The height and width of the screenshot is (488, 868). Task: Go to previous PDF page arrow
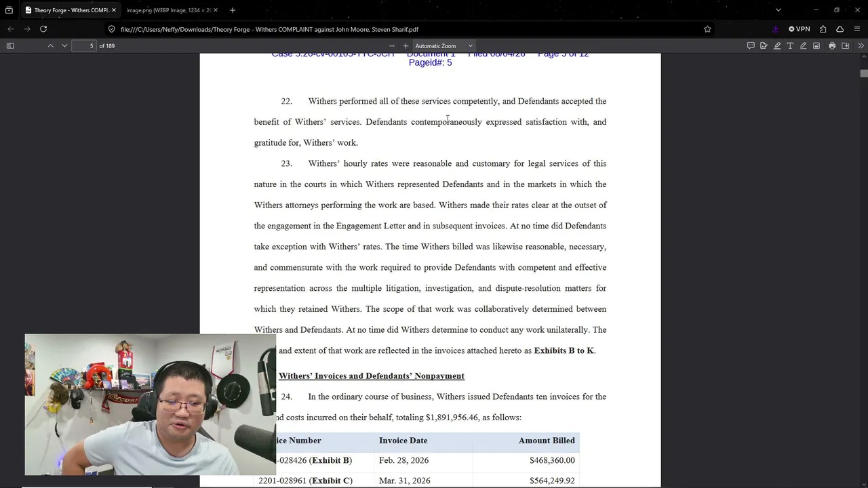(x=50, y=45)
